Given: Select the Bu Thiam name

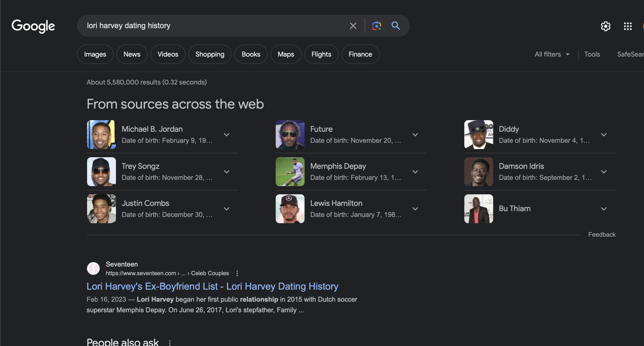Looking at the screenshot, I should coord(515,209).
